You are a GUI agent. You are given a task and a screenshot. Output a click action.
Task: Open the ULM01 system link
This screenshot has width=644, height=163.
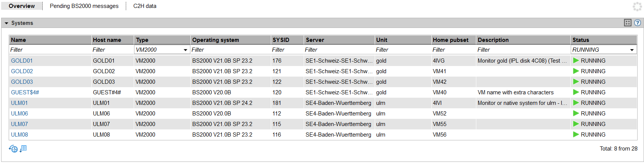pos(19,103)
